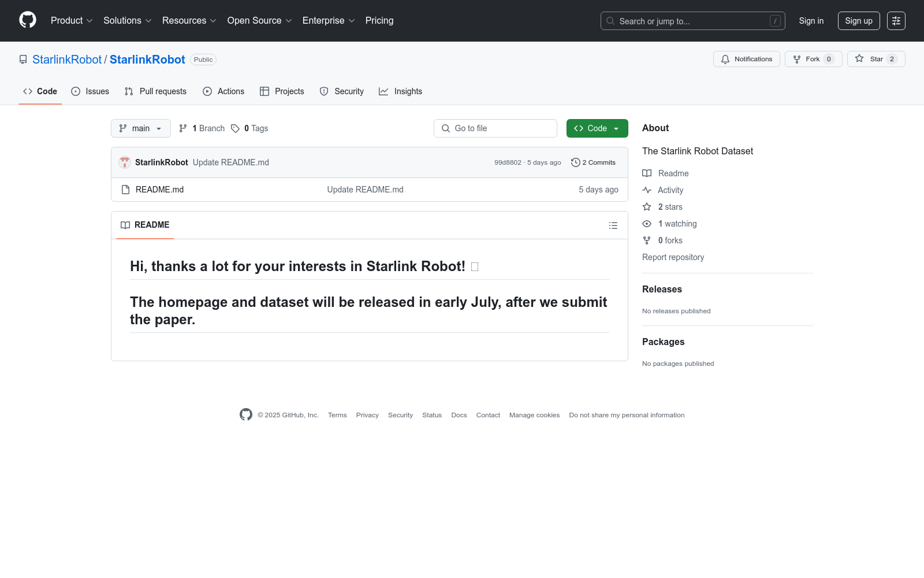Open the latest commit message Update README.md
924x578 pixels.
[x=231, y=162]
